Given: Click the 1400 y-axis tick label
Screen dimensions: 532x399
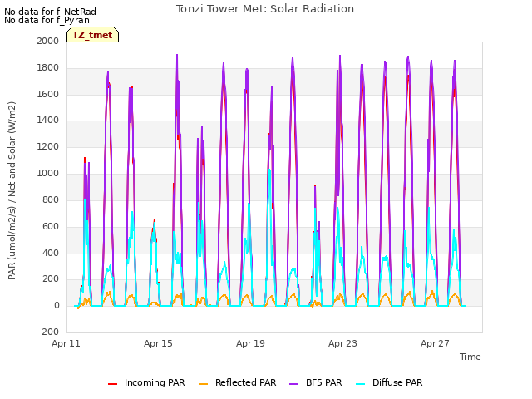Looking at the screenshot, I should [x=48, y=120].
